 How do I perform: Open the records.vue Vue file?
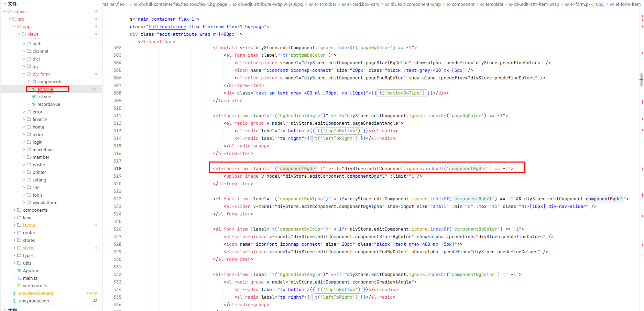(x=48, y=104)
